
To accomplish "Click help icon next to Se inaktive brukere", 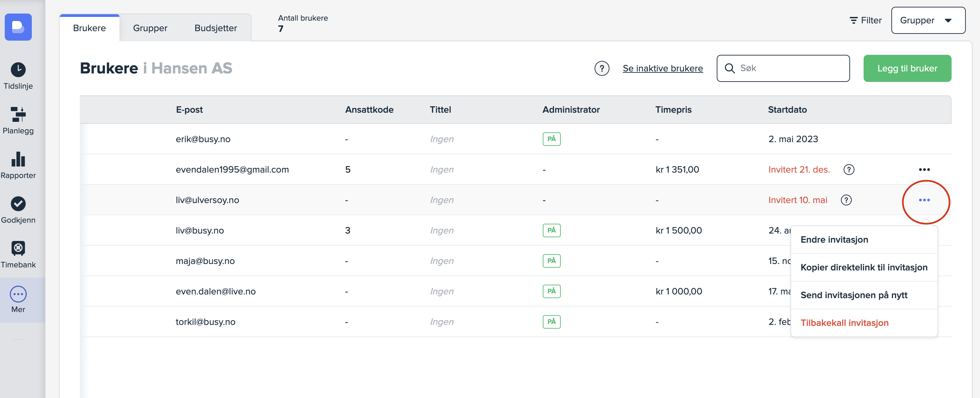I will pos(601,68).
